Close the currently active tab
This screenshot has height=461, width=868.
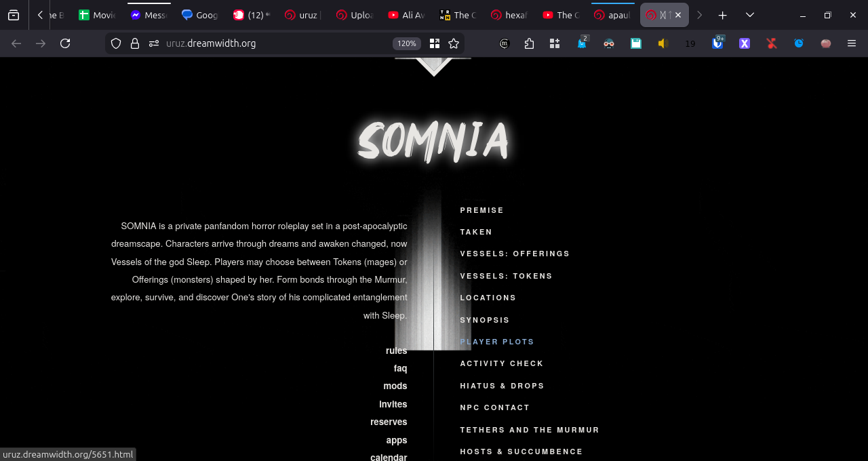pos(678,15)
